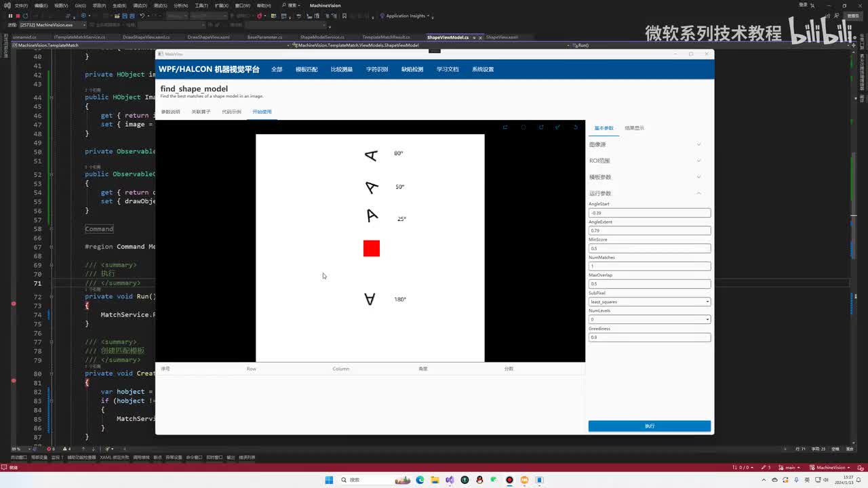
Task: Collapse the code block fold at line 44
Action: tap(52, 97)
